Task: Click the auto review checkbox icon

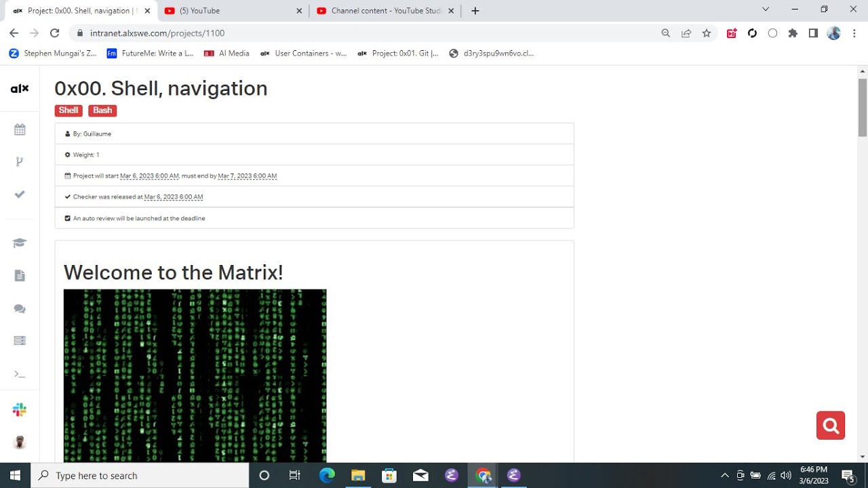Action: click(x=67, y=218)
